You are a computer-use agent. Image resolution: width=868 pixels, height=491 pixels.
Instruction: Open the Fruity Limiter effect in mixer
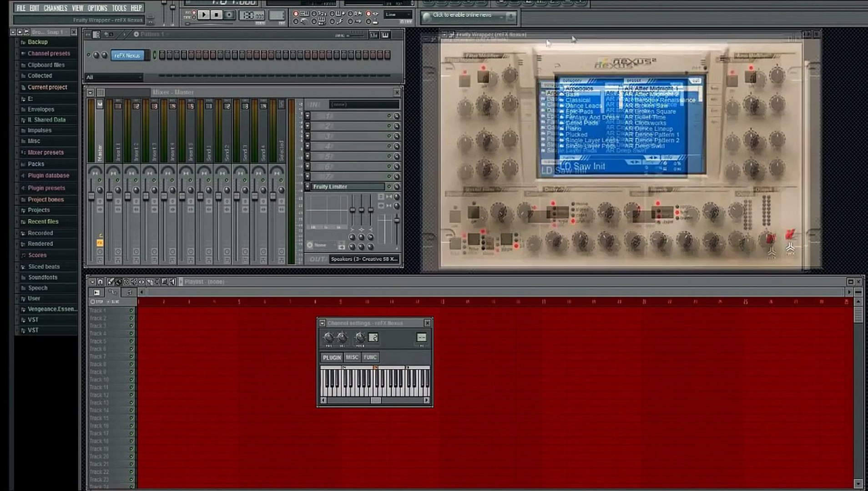[348, 186]
